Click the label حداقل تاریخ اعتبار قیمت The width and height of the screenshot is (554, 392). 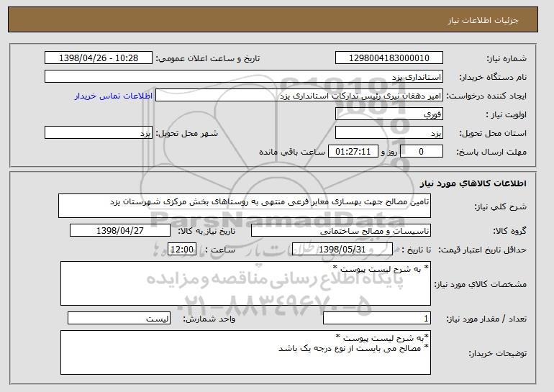pyautogui.click(x=482, y=250)
